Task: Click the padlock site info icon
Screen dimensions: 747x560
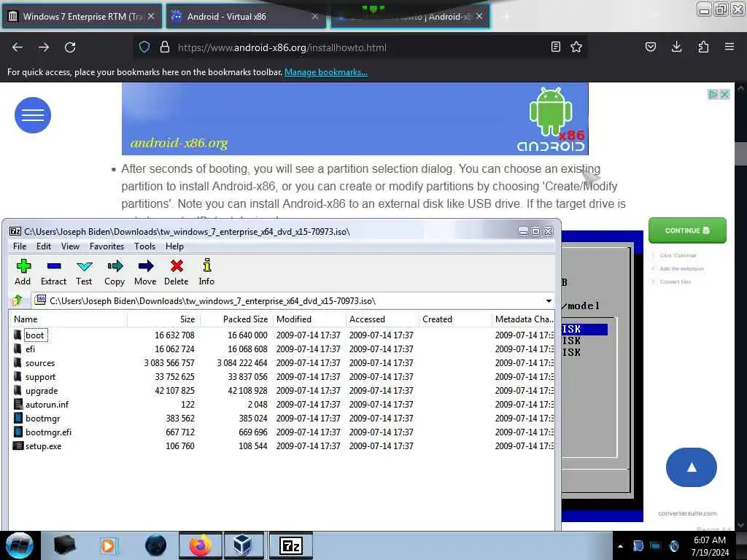Action: [x=165, y=47]
